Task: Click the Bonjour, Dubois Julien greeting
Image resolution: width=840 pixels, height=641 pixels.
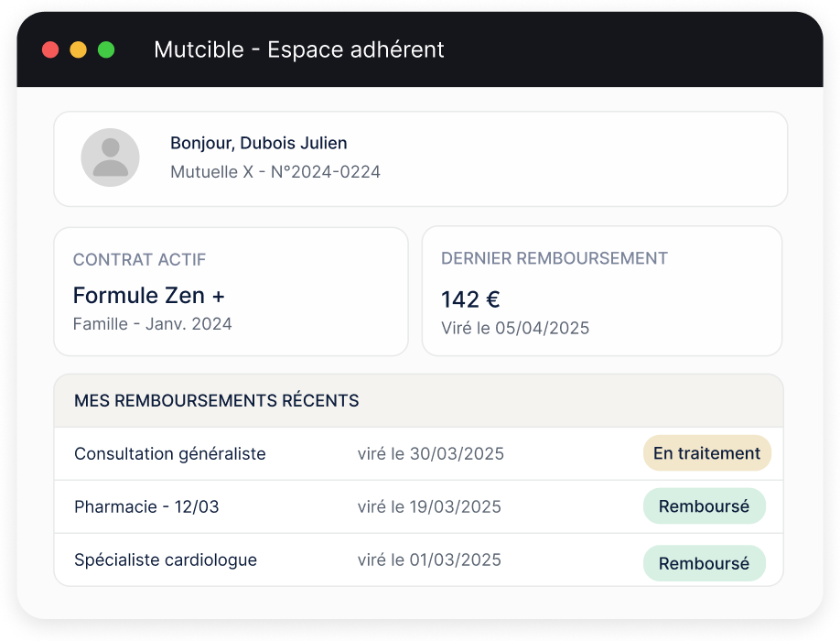Action: (259, 143)
